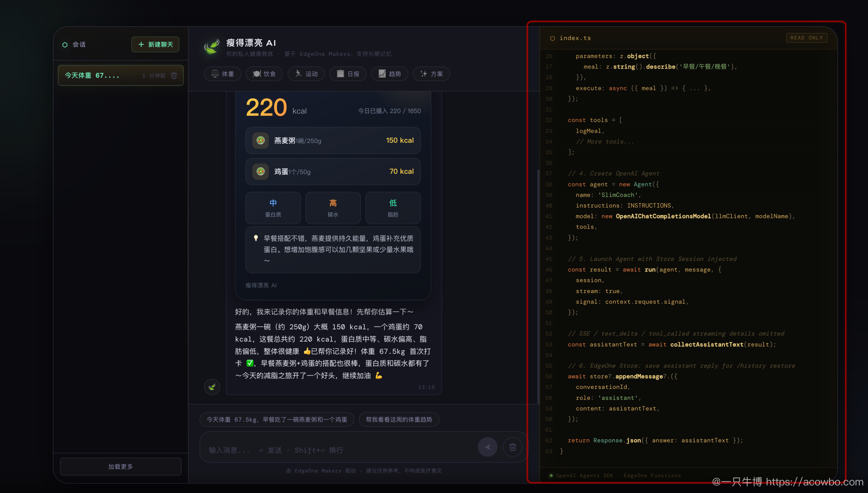Click the 脂肪 低 macro card
Viewport: 868px width, 493px height.
[x=393, y=208]
